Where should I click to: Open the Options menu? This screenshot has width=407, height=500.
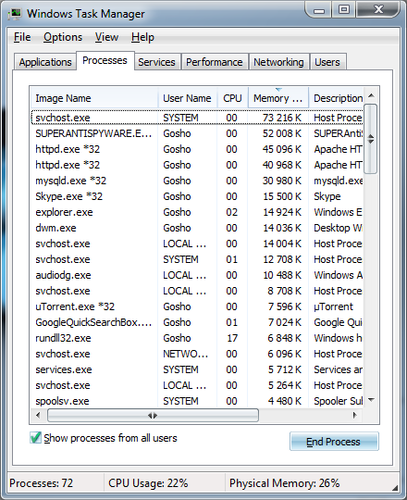tap(63, 37)
